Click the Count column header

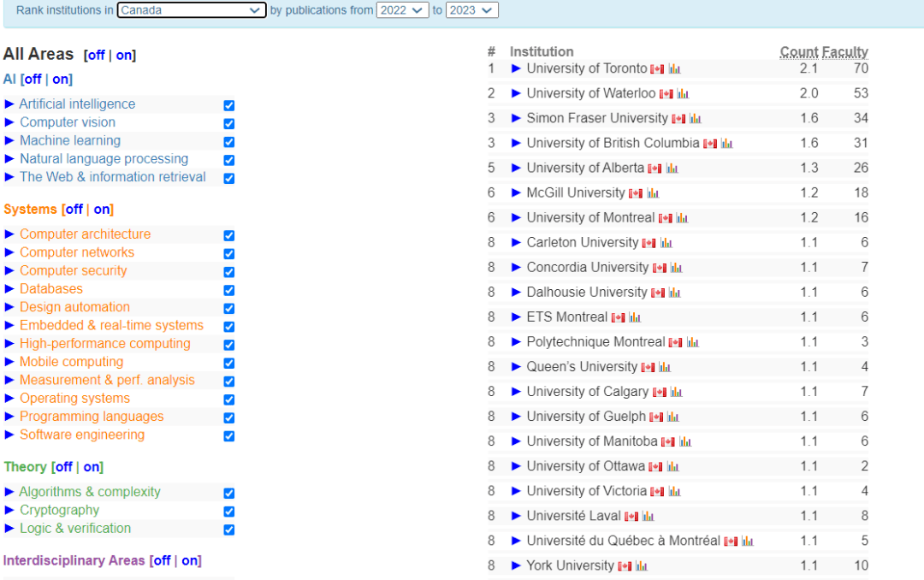click(x=799, y=52)
